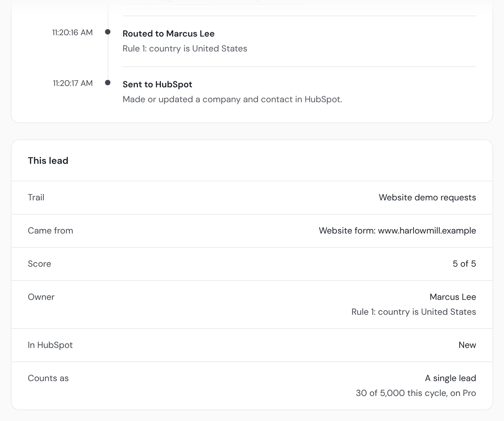Screen dimensions: 504x421
Task: Click the 'A single lead' value
Action: [450, 378]
